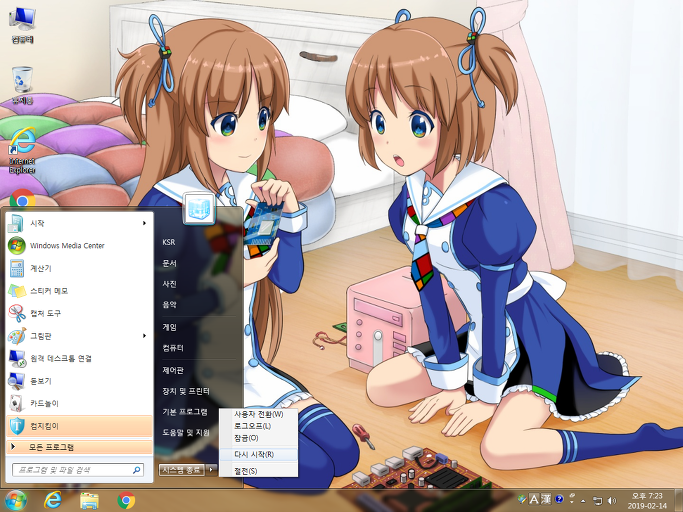Click the Windows Start orb button
Screen dimensions: 683x512
click(x=16, y=500)
